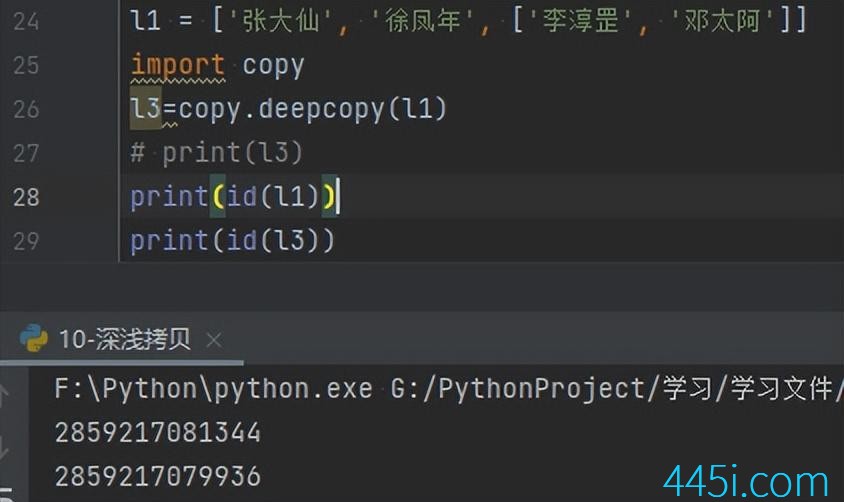This screenshot has height=502, width=844.
Task: Click line number 27 in gutter
Action: tap(26, 153)
